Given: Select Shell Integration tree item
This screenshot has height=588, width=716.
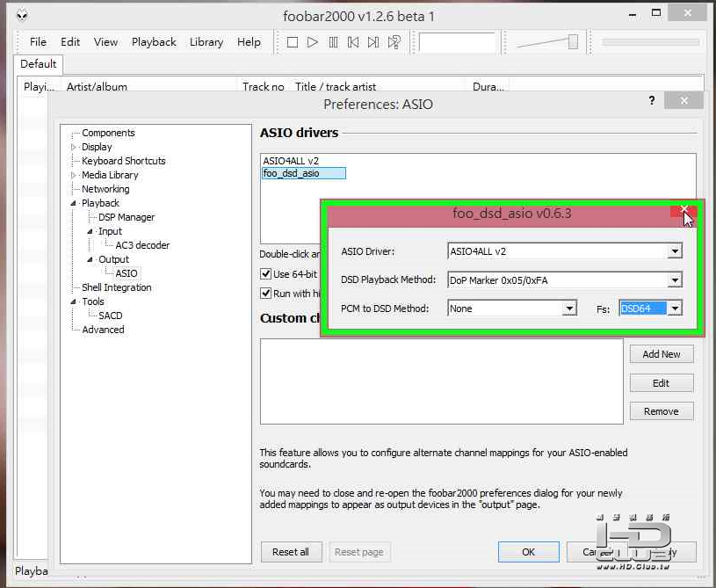Looking at the screenshot, I should pyautogui.click(x=117, y=287).
